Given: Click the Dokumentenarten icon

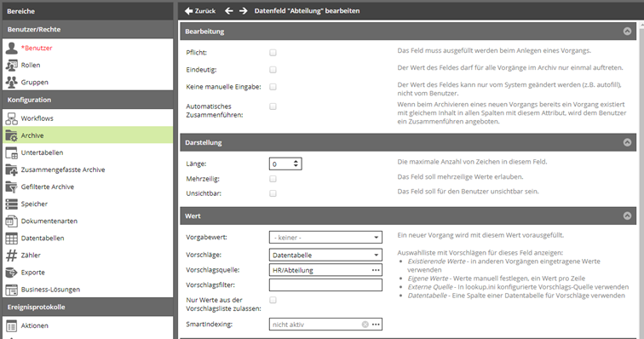Looking at the screenshot, I should click(x=12, y=221).
